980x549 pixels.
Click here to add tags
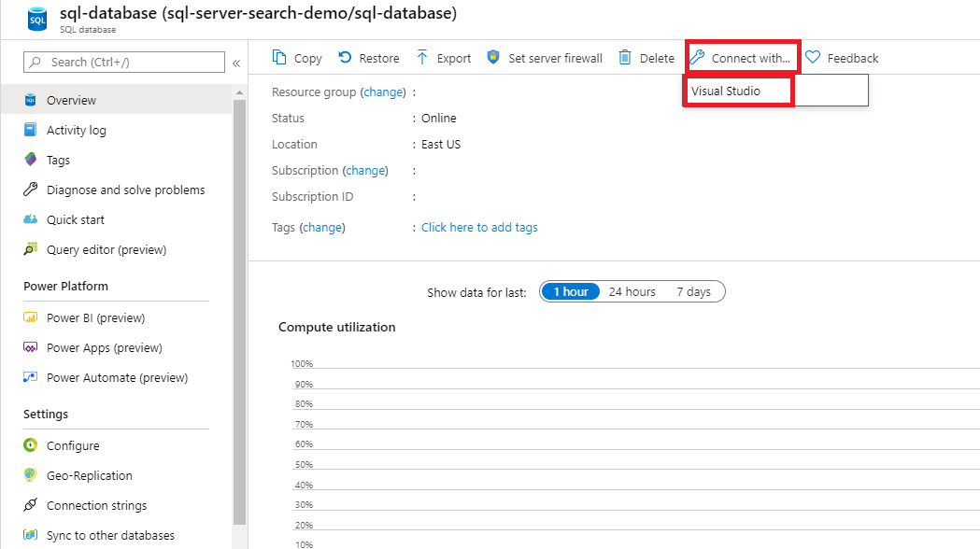point(479,227)
